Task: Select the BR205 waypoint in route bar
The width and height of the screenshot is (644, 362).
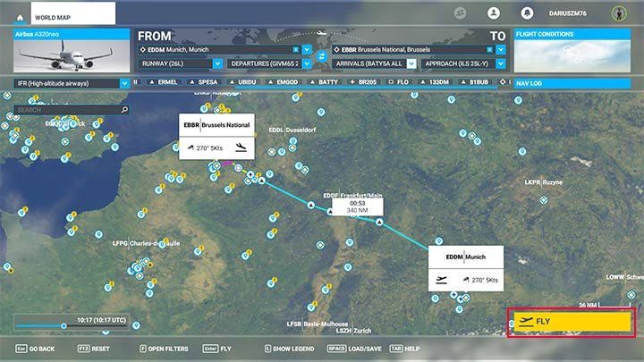Action: pos(363,82)
